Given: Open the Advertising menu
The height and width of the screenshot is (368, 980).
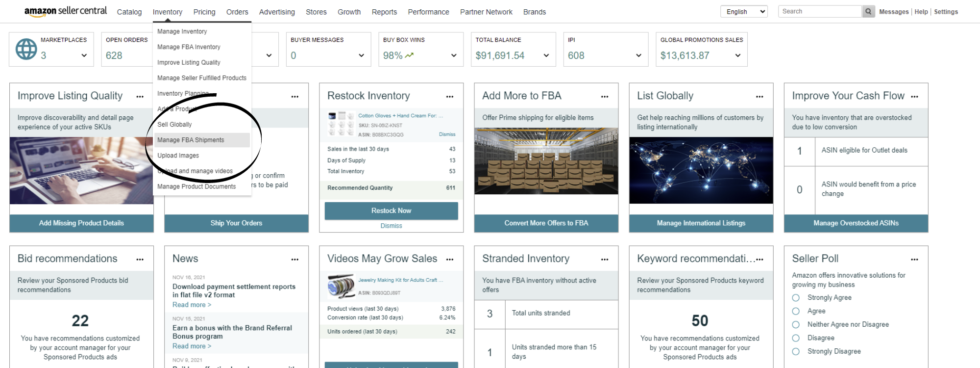Looking at the screenshot, I should point(277,12).
